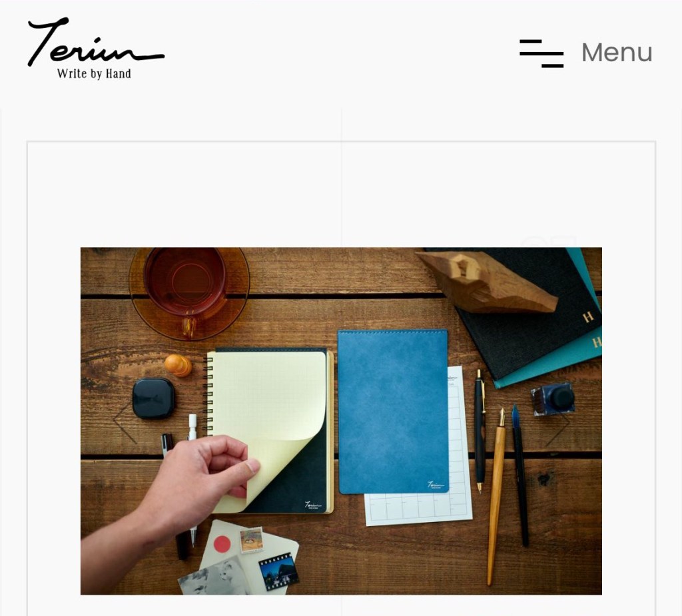Click the Menu text label

point(617,53)
